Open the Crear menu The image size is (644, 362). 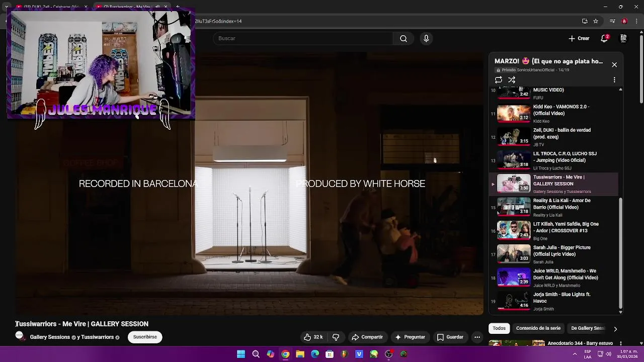pyautogui.click(x=579, y=38)
